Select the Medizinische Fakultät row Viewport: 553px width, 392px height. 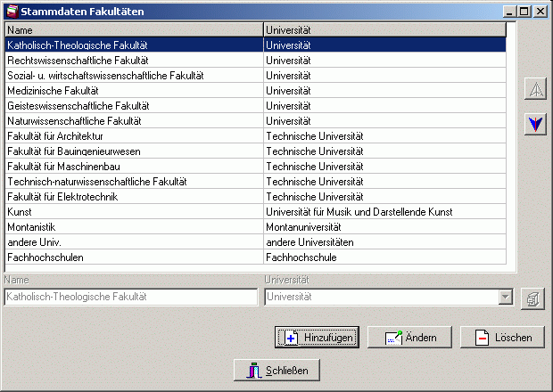(x=256, y=91)
